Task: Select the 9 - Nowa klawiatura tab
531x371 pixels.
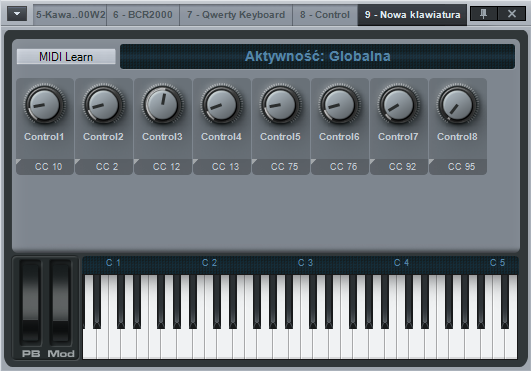Action: 412,15
